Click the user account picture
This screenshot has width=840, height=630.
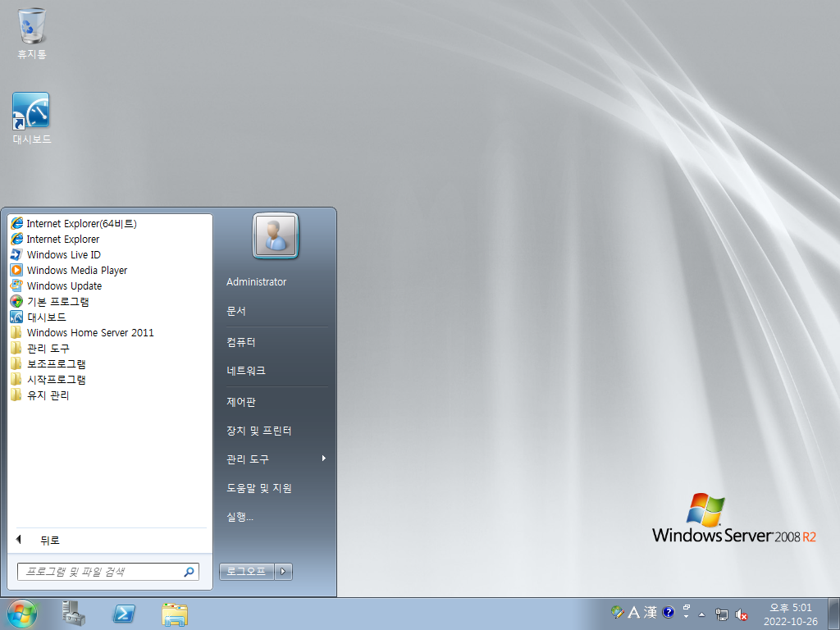click(x=276, y=236)
